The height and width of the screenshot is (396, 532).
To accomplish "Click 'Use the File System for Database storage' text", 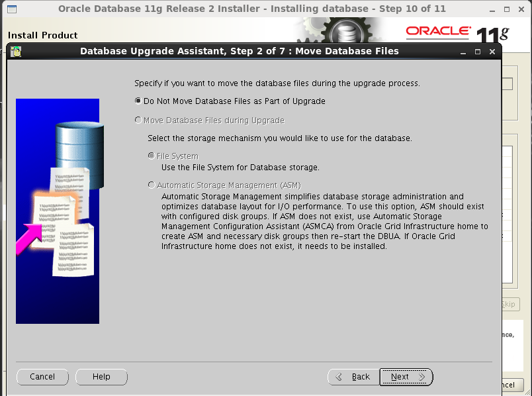I will 240,168.
